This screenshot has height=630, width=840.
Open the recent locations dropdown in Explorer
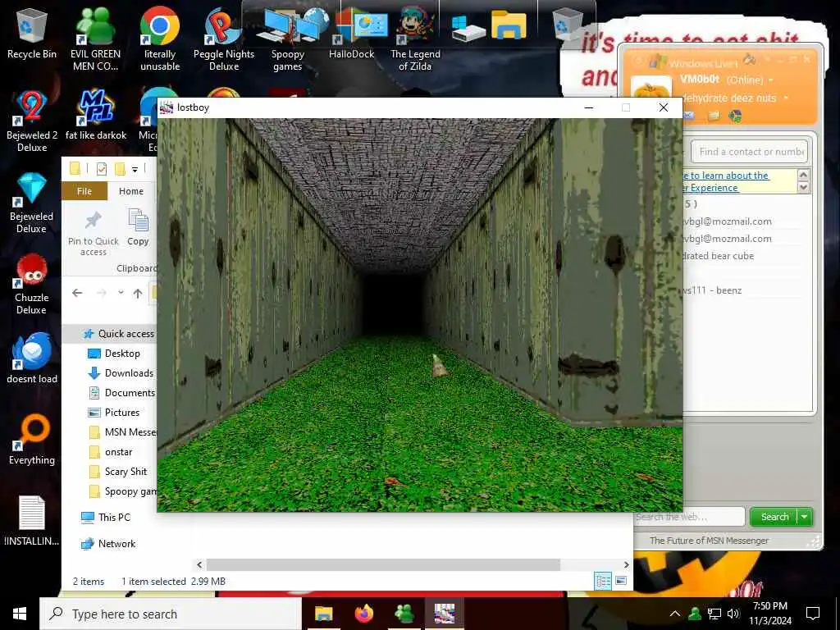point(121,293)
